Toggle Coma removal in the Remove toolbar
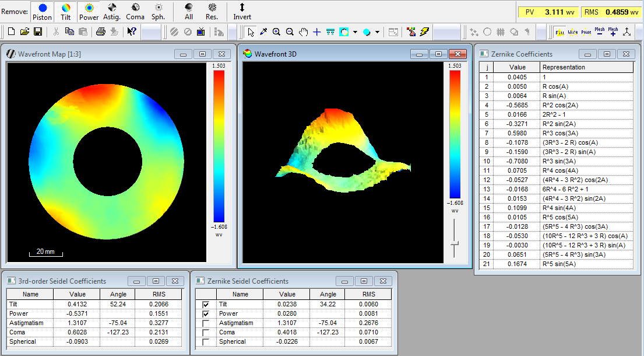The width and height of the screenshot is (644, 356). (x=135, y=12)
